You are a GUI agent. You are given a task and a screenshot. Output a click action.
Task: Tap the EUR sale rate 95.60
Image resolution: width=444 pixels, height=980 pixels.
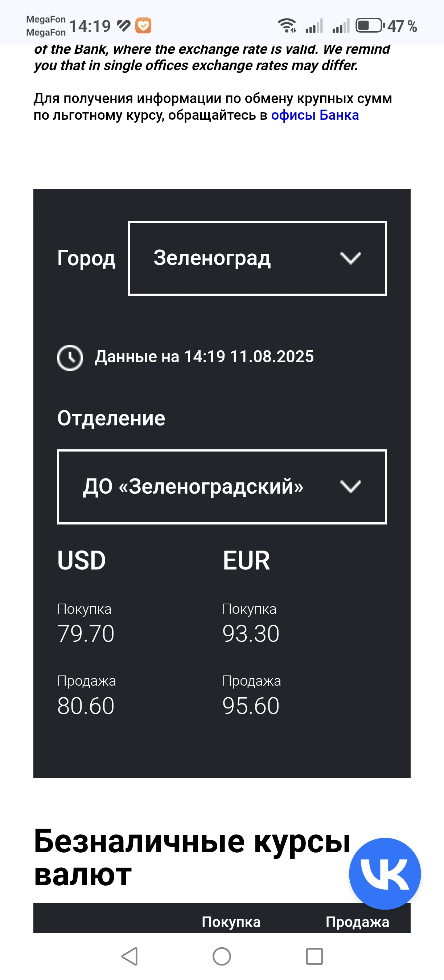pos(251,706)
